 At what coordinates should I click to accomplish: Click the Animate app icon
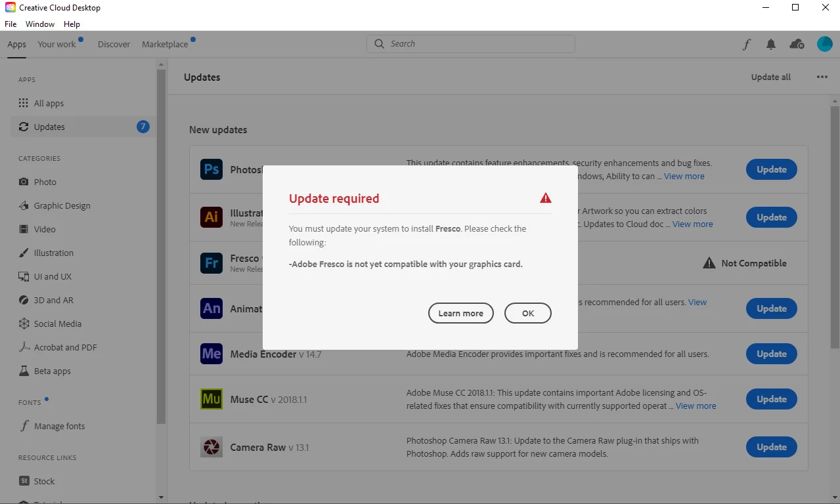tap(211, 308)
